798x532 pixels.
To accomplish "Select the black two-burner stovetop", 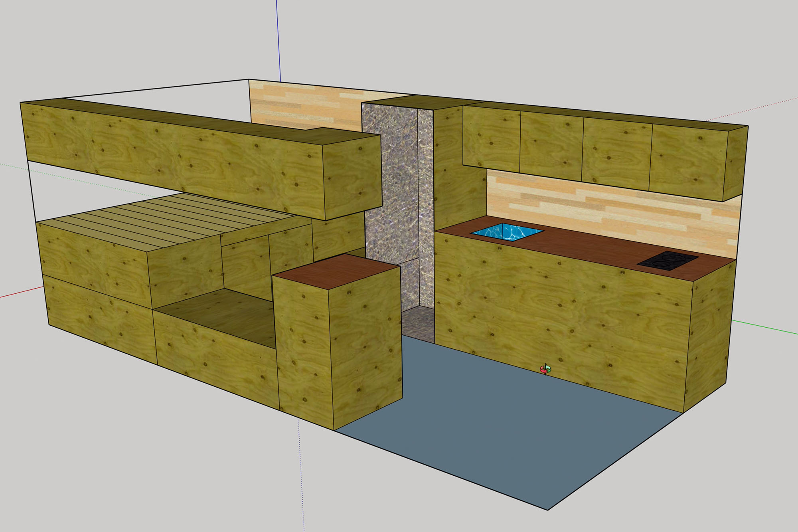I will pos(668,260).
